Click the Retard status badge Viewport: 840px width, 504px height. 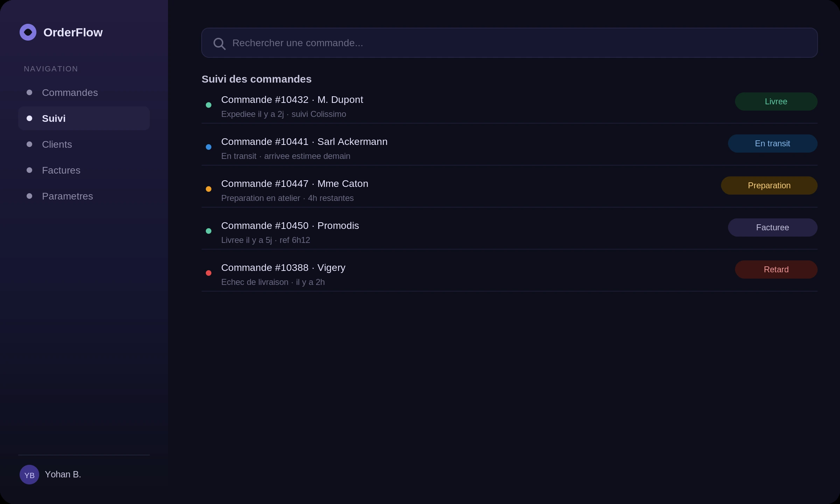click(x=776, y=269)
